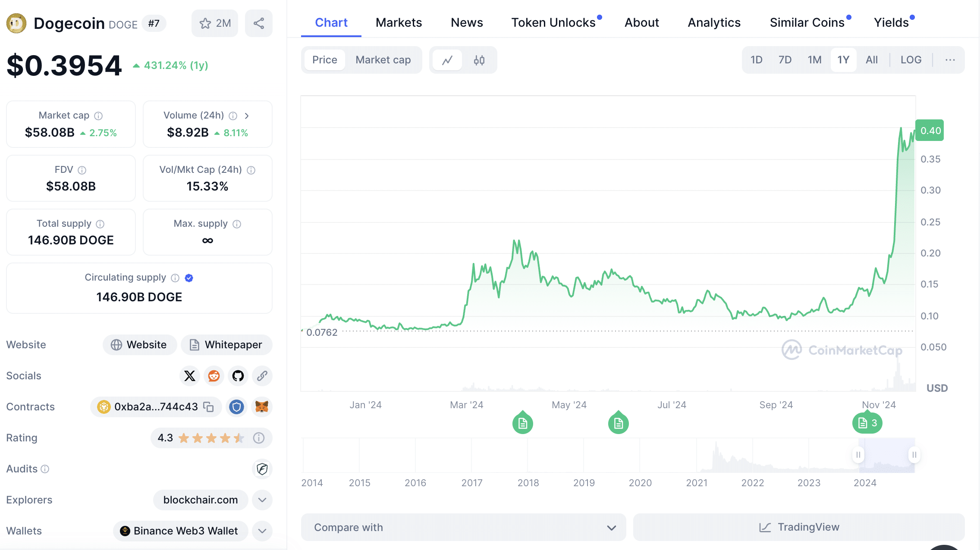
Task: Open the chart more options ellipsis
Action: coord(950,60)
